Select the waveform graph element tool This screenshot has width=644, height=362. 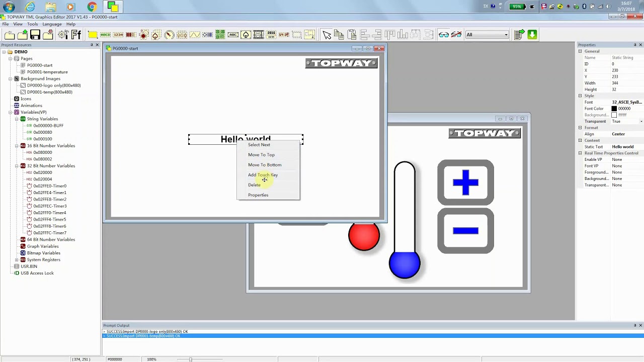195,35
